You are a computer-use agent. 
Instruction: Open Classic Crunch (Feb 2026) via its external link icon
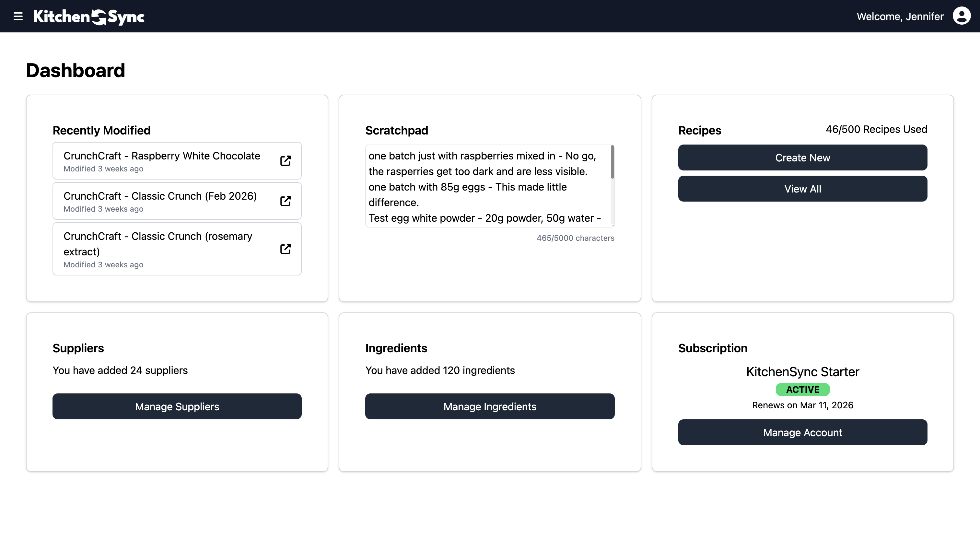[x=285, y=201]
